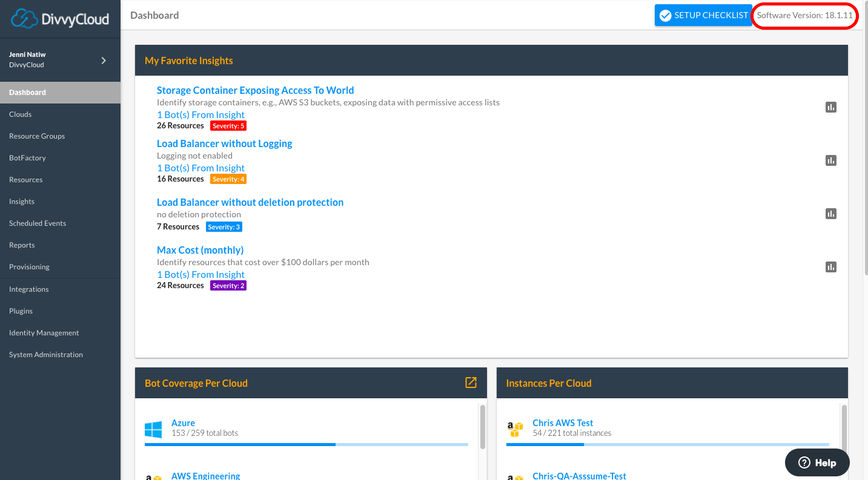
Task: Open Load Balancer without Logging insight
Action: point(225,143)
